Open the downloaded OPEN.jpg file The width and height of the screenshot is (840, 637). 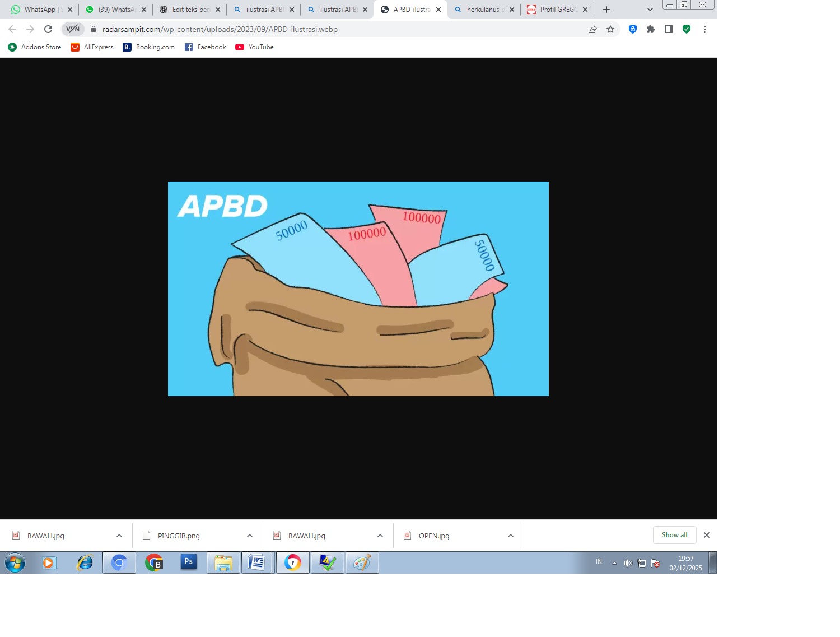(434, 536)
